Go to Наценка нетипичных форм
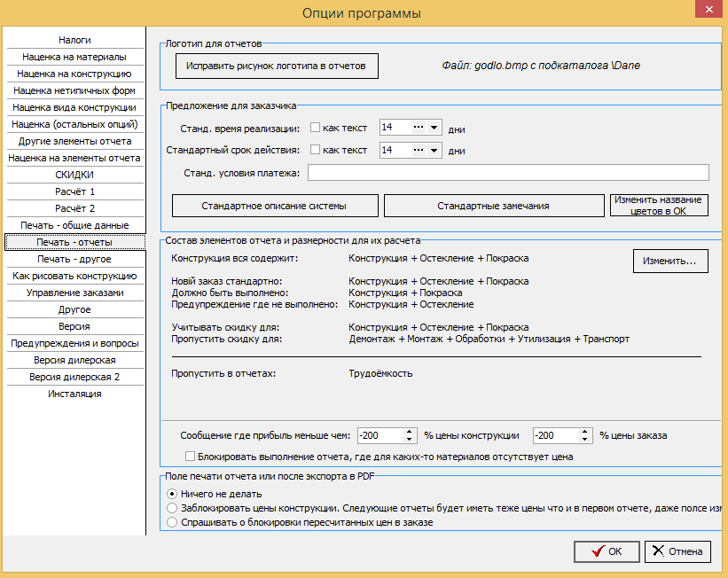Viewport: 728px width, 578px height. click(74, 90)
